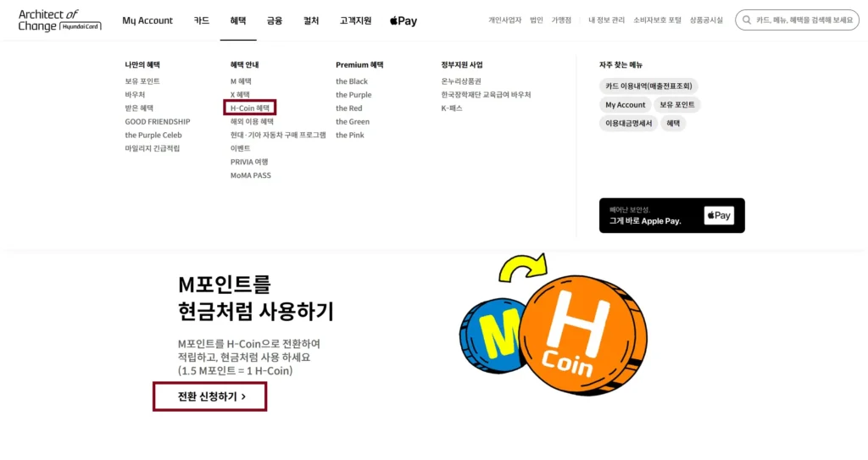
Task: Click the Apple Pay badge in the black banner
Action: 719,215
